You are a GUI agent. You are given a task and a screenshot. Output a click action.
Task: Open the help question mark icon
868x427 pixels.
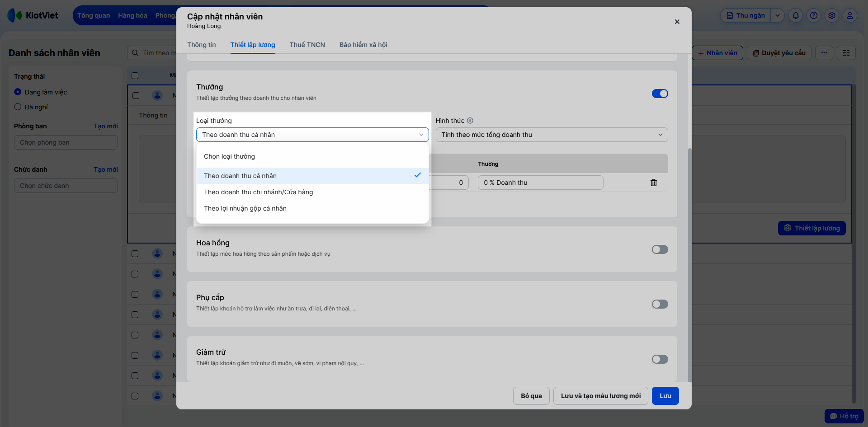[x=814, y=15]
